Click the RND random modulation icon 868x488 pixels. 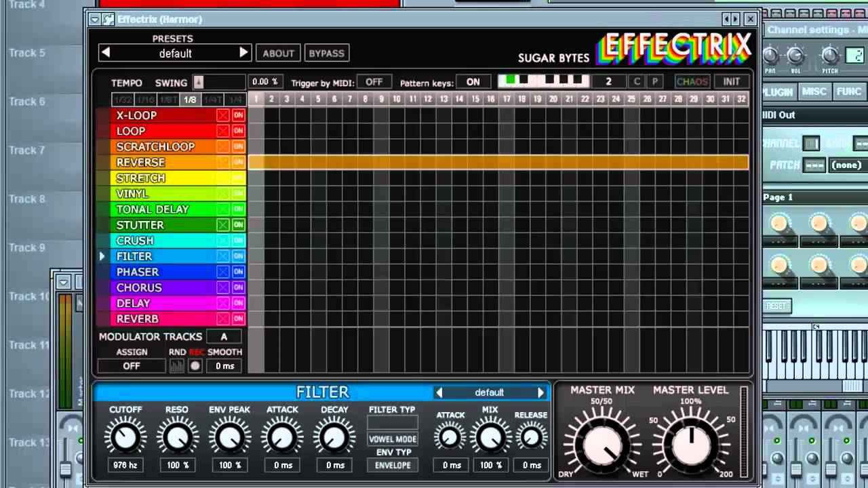[176, 366]
